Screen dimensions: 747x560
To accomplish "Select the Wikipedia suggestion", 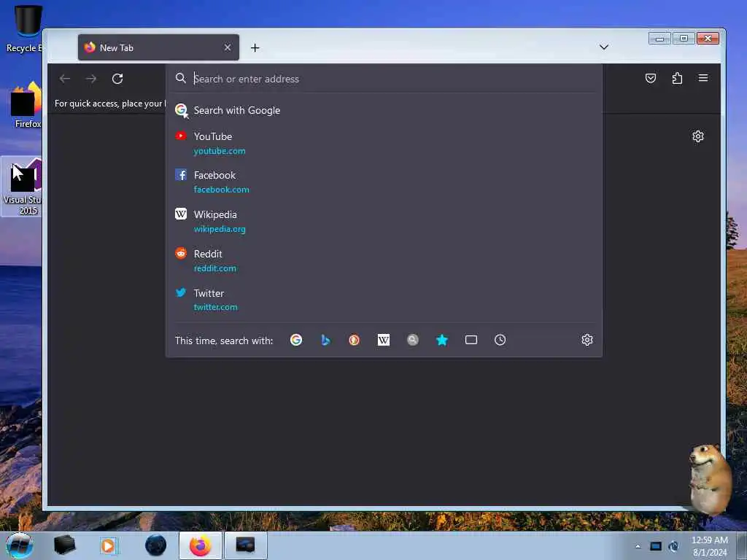I will coord(384,222).
